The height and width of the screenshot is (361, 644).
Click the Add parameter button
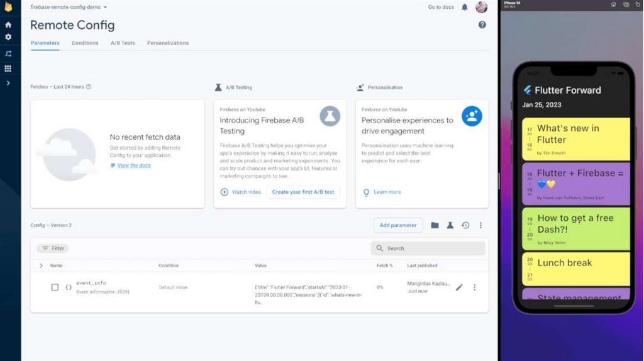click(398, 225)
